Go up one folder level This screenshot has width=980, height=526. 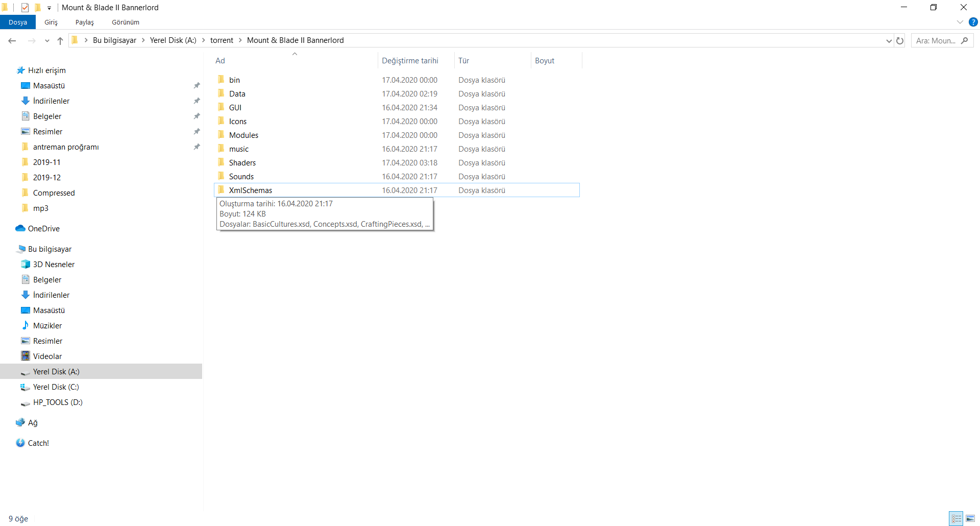pos(60,41)
